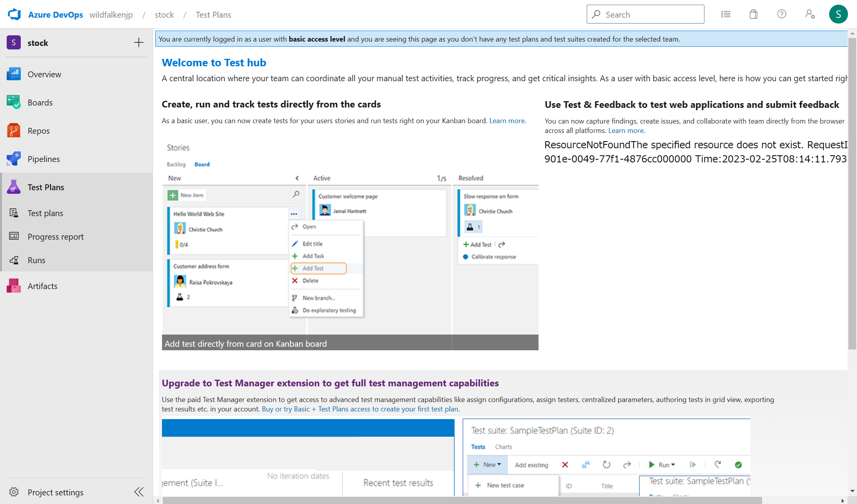This screenshot has height=504, width=857.
Task: Click Buy or try Basic + Test Plans link
Action: (360, 409)
